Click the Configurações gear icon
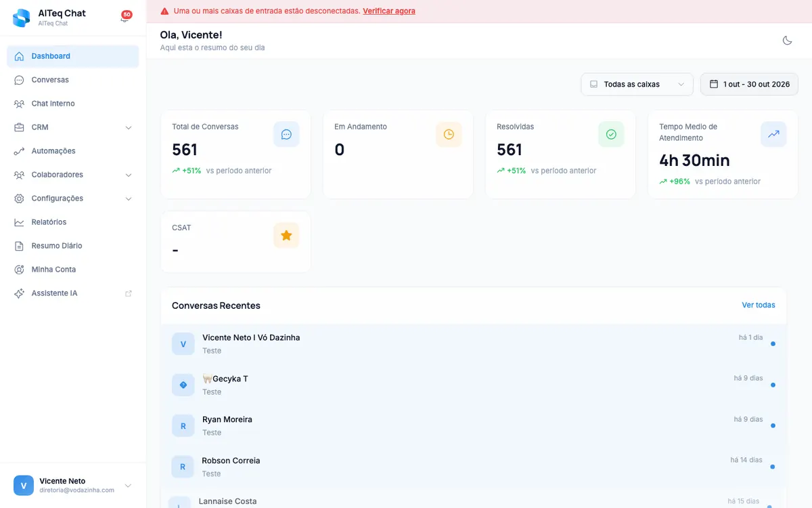 (19, 198)
